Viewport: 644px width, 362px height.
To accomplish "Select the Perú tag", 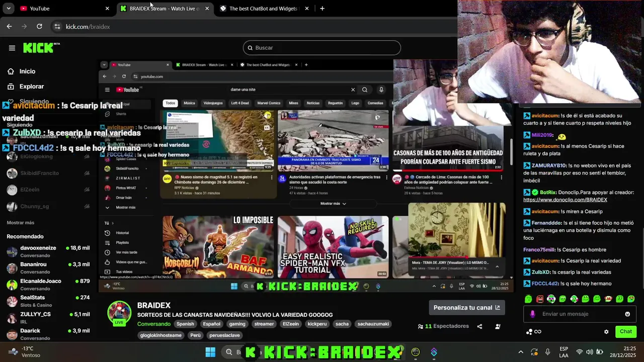I will coord(195,335).
